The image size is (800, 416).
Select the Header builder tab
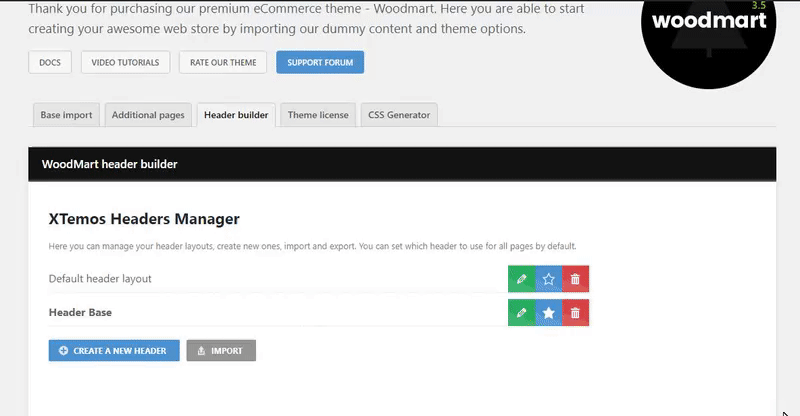pyautogui.click(x=236, y=115)
